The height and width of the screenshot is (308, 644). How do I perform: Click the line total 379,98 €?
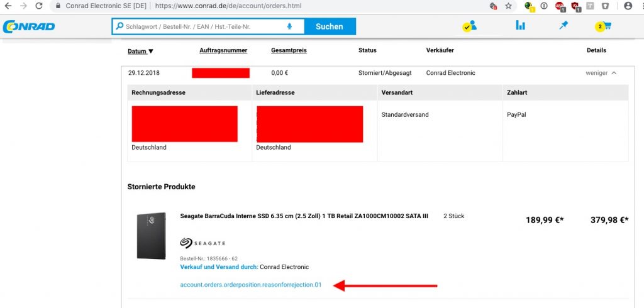tap(609, 220)
